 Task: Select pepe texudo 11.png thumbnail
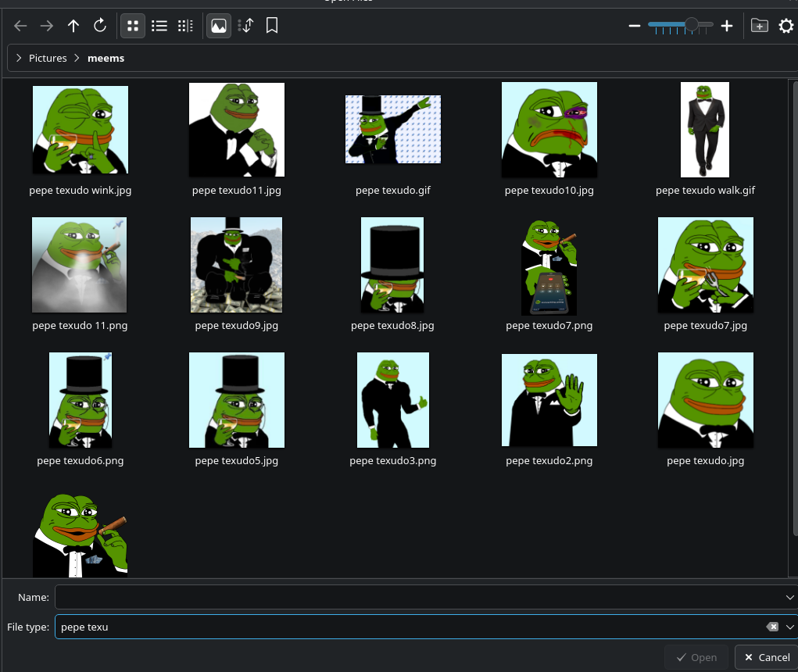point(80,265)
